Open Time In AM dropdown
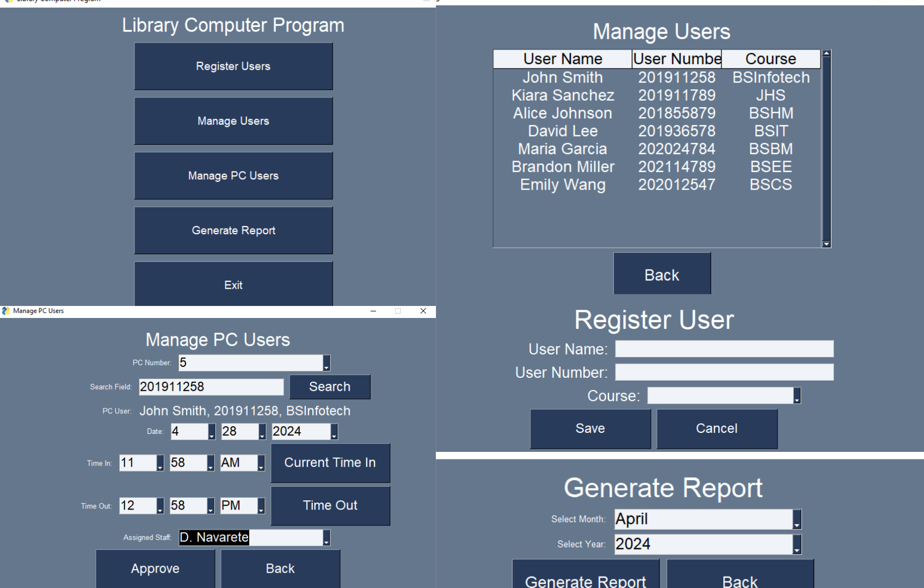 [x=261, y=463]
